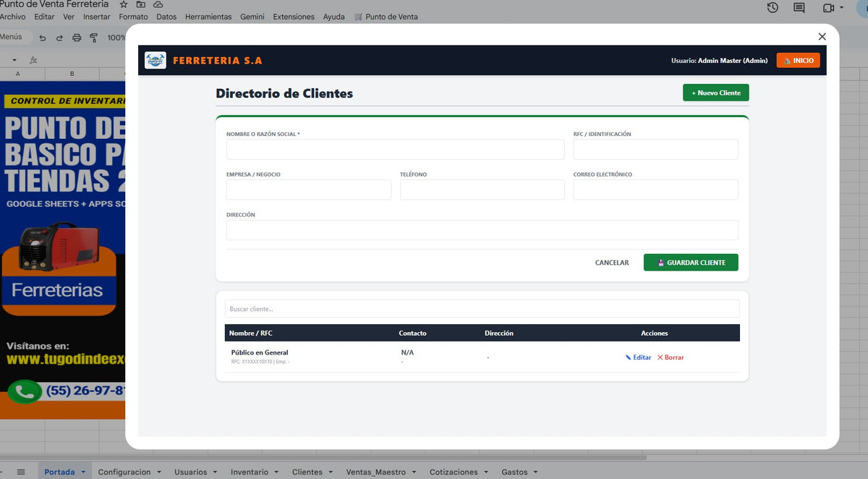868x479 pixels.
Task: Open the Gemini menu
Action: point(252,17)
